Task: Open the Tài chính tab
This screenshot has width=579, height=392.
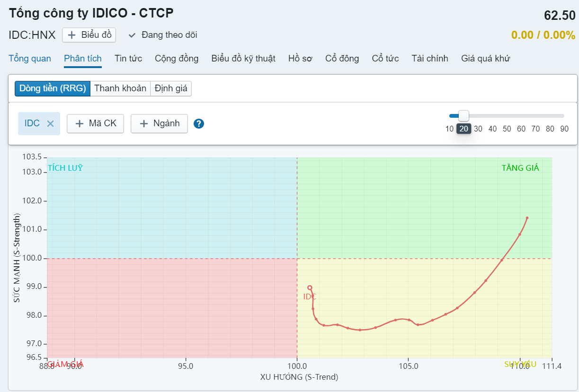Action: click(430, 59)
